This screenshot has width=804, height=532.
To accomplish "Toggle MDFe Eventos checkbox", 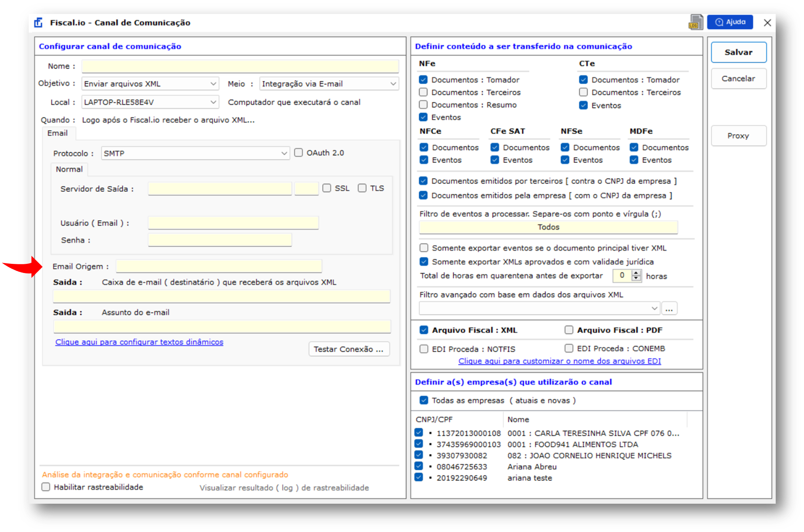I will pos(634,160).
